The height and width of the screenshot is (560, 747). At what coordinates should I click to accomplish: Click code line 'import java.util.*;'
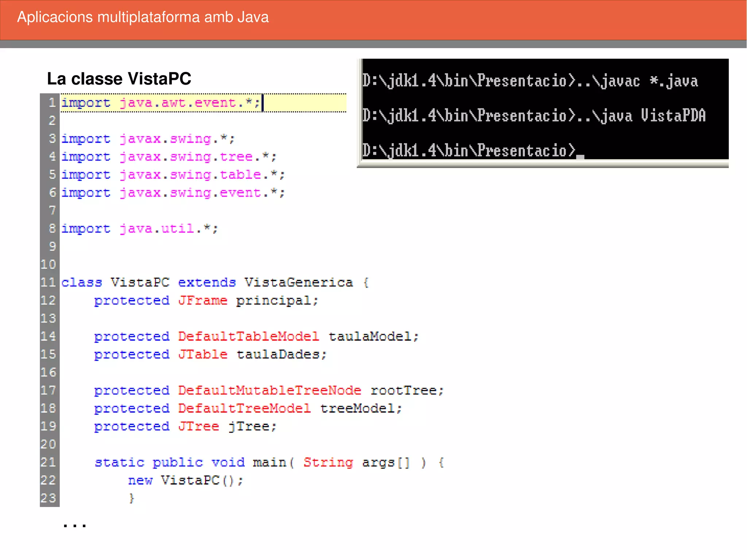pos(140,229)
